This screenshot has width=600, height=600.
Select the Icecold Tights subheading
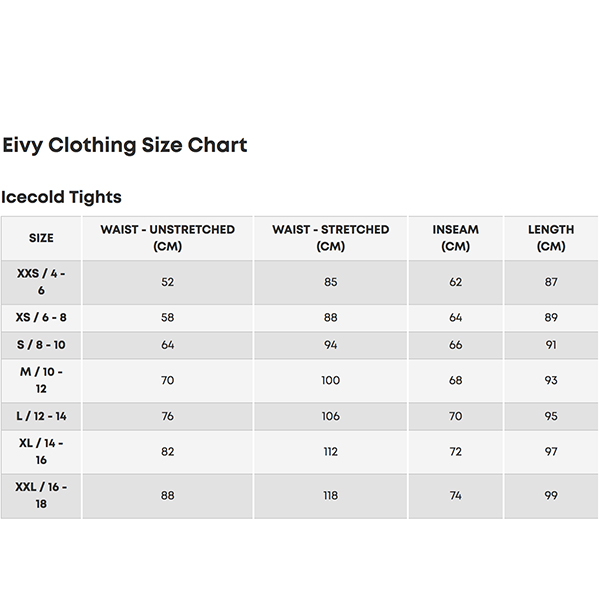coord(61,197)
